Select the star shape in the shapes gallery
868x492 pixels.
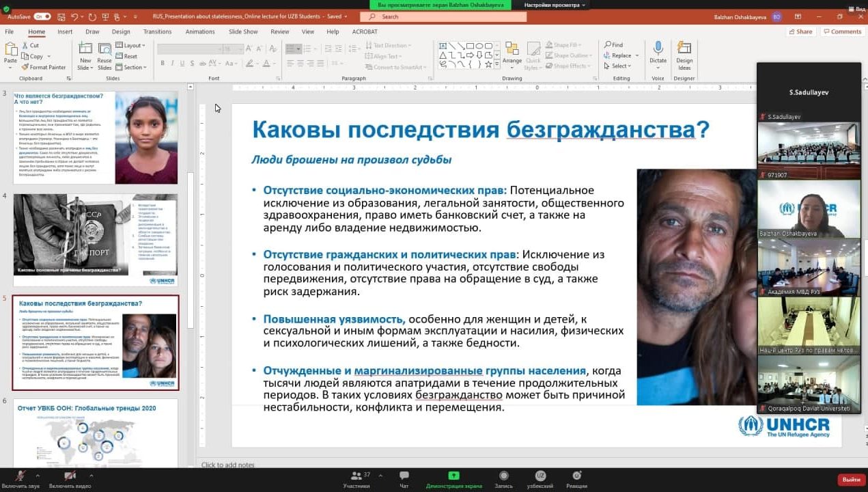coord(488,64)
